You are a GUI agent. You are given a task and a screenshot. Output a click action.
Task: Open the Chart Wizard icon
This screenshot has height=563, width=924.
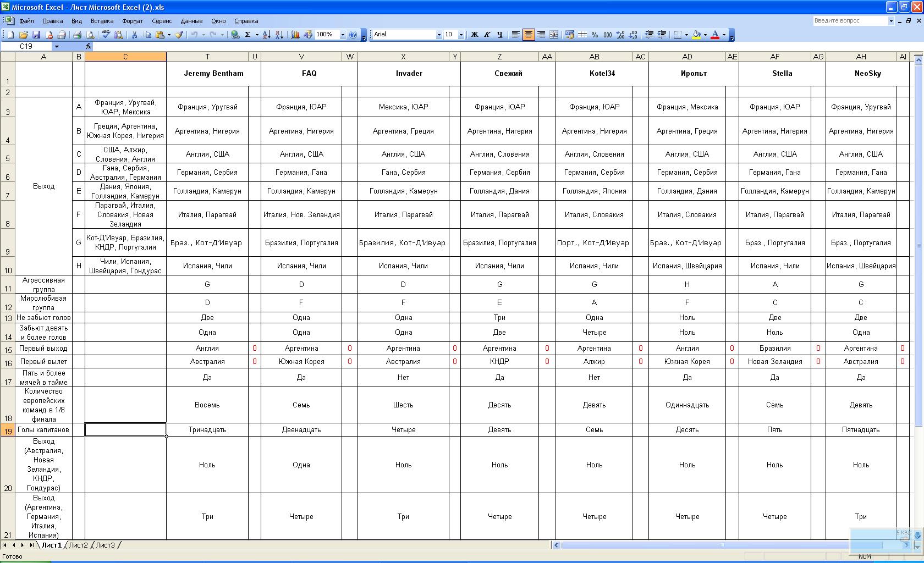[295, 35]
